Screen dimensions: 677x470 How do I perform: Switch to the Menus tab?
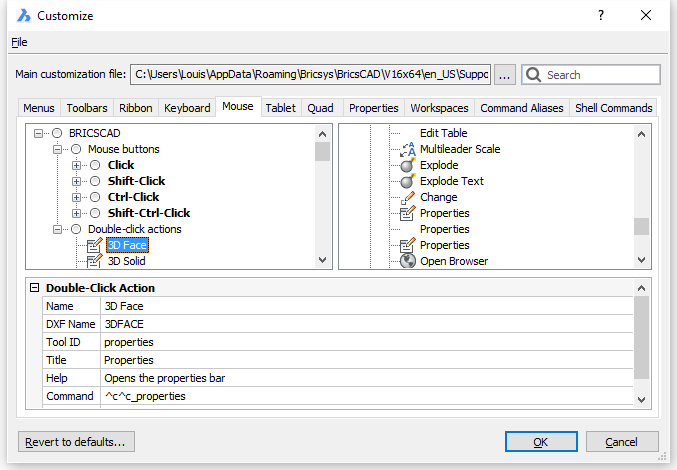point(39,108)
